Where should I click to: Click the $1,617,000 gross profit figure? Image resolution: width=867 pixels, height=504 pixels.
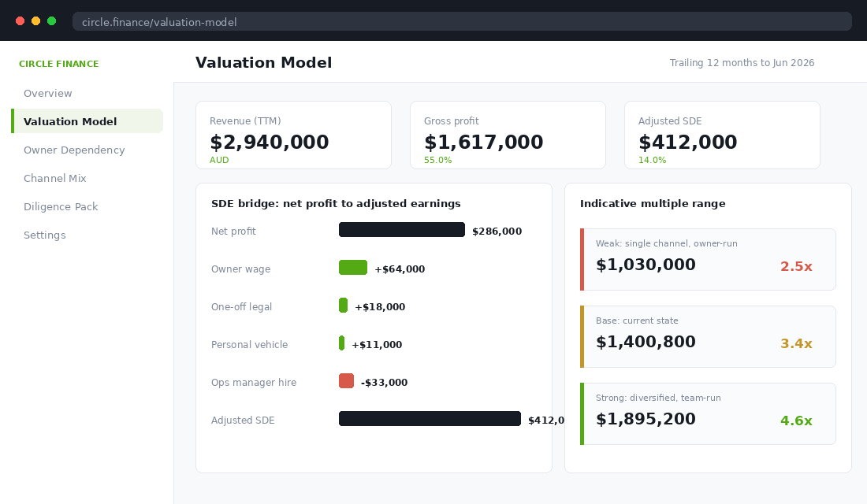click(x=484, y=142)
